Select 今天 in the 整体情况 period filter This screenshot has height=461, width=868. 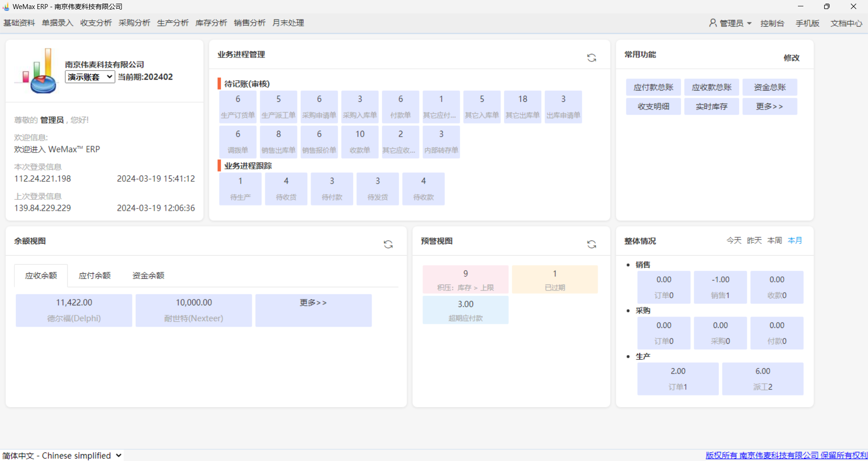tap(734, 241)
